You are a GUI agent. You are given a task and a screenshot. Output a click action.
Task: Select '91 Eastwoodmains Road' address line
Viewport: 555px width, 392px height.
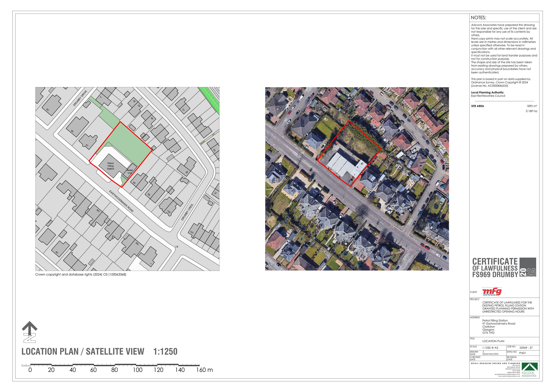point(499,324)
